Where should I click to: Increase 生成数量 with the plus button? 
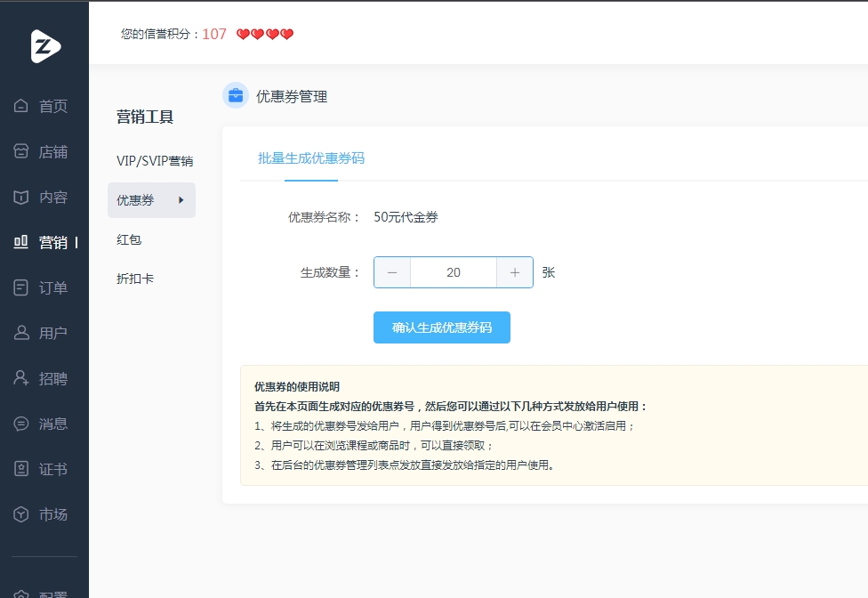[515, 272]
